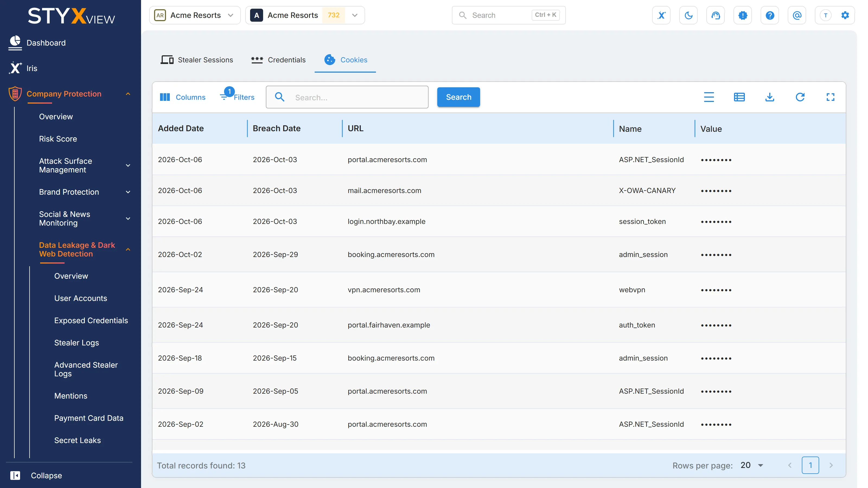This screenshot has width=868, height=488.
Task: Change rows per page dropdown
Action: (x=752, y=465)
